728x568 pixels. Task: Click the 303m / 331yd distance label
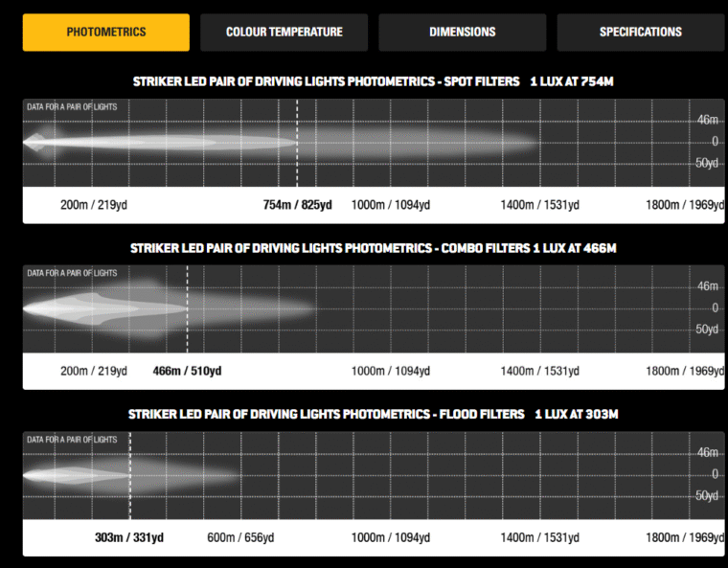(x=129, y=537)
